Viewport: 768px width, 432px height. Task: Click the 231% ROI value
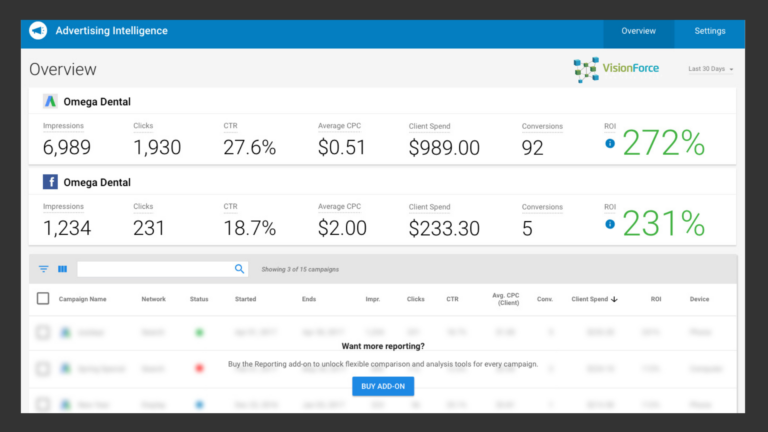tap(664, 224)
